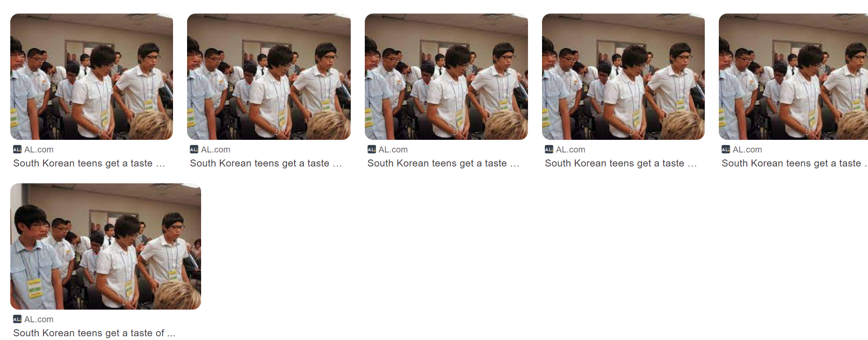Open the fourth image result thumbnail

pos(623,77)
